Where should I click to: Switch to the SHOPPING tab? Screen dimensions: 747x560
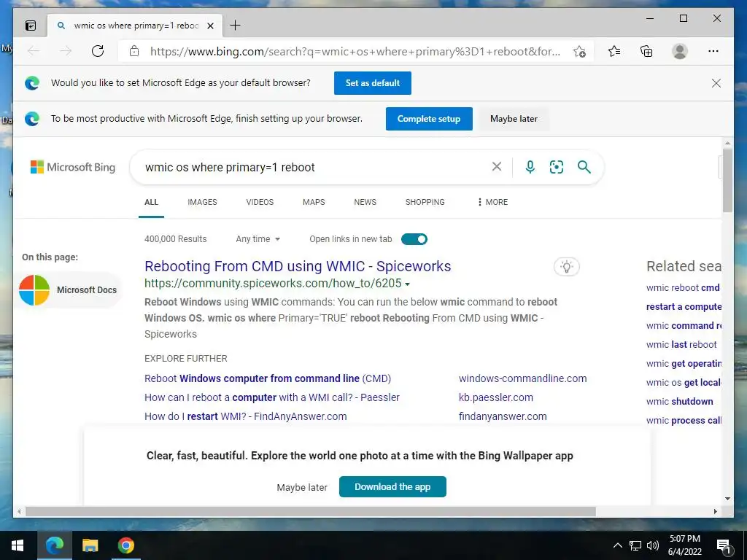[425, 203]
